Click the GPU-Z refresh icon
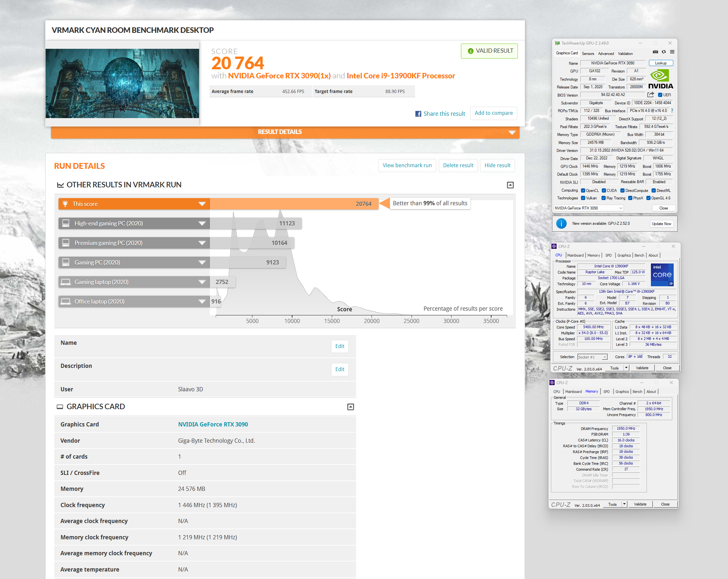Image resolution: width=728 pixels, height=579 pixels. (x=664, y=52)
